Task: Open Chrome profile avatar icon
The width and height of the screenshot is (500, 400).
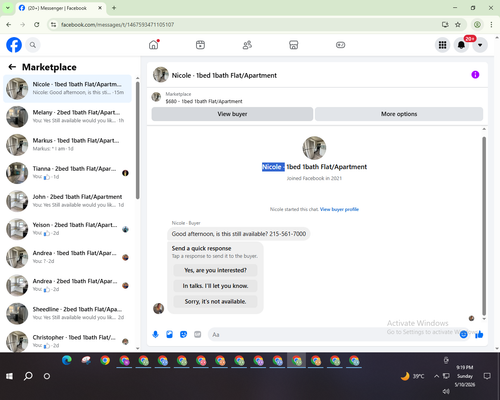Action: point(477,24)
